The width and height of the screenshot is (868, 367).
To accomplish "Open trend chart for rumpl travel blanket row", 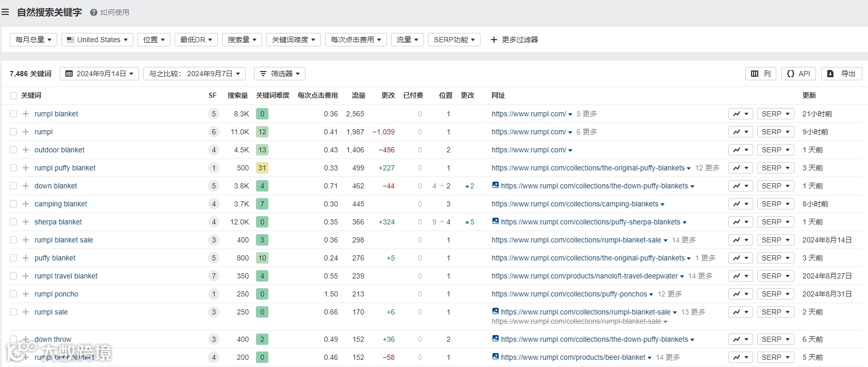I will 741,276.
